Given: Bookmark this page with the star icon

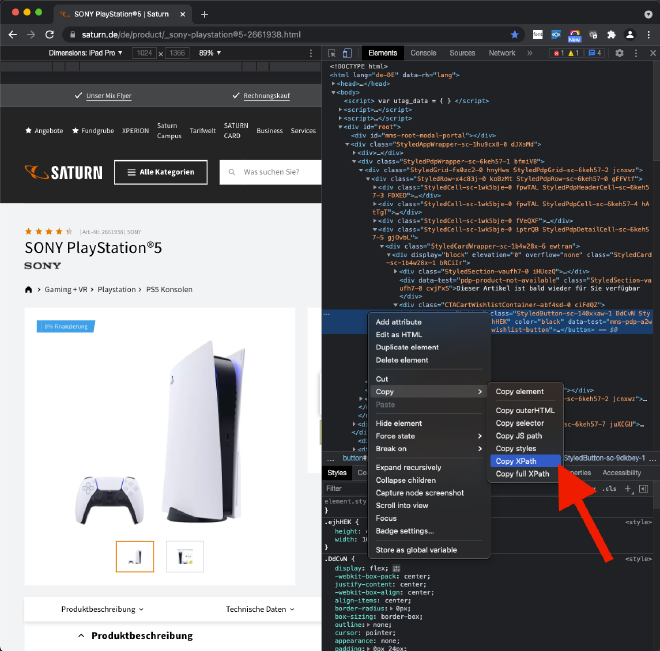Looking at the screenshot, I should click(x=515, y=34).
